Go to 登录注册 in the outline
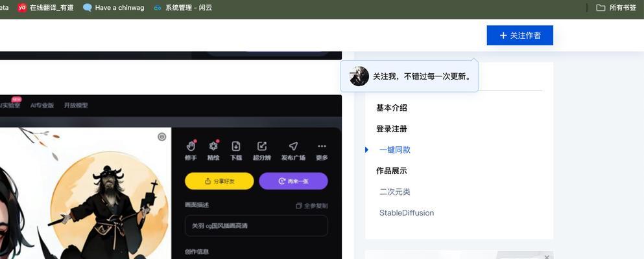The image size is (644, 259). click(392, 129)
